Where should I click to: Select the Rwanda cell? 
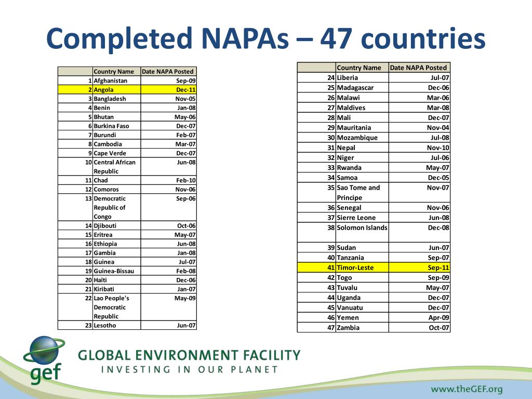coord(362,168)
